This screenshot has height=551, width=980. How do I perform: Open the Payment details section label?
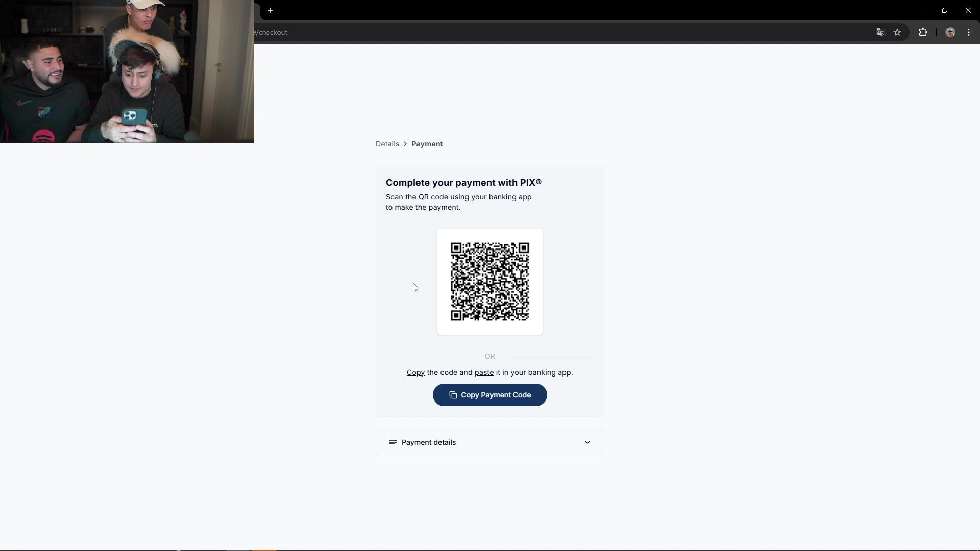click(x=429, y=442)
